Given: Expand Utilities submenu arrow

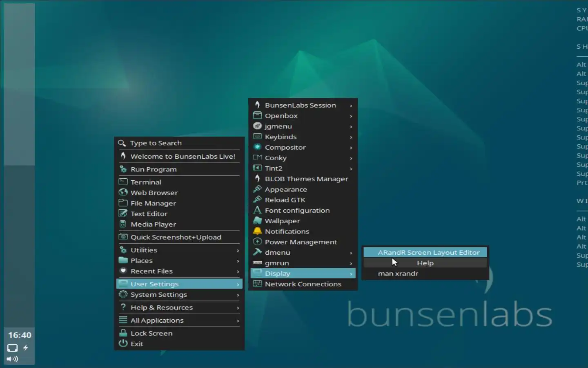Looking at the screenshot, I should 238,250.
